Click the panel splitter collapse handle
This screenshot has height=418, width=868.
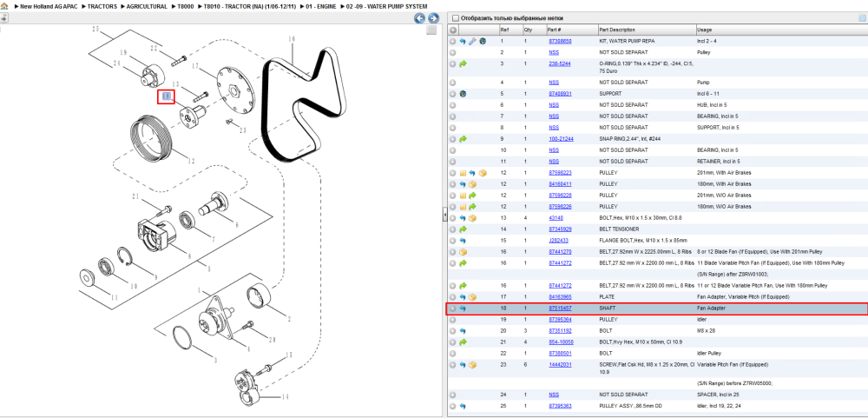click(x=444, y=216)
